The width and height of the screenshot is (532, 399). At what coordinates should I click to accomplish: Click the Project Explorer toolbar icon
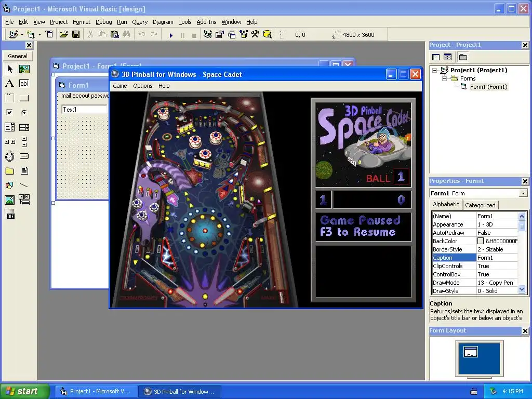[208, 34]
